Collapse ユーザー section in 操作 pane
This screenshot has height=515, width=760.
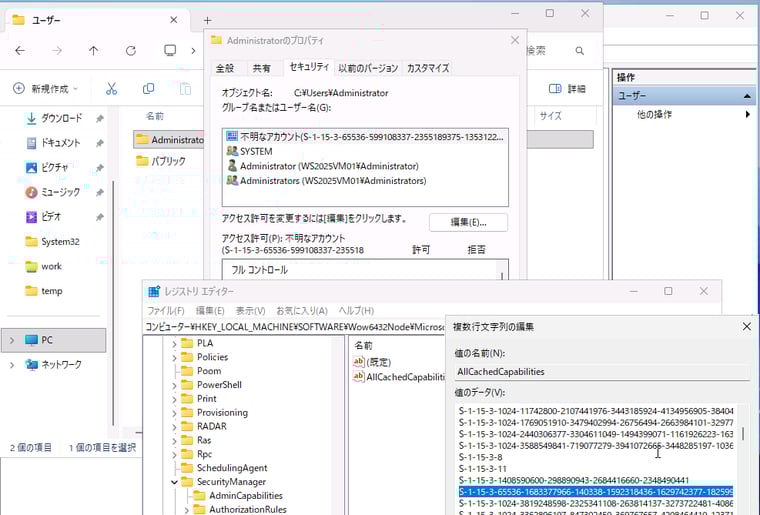(747, 96)
